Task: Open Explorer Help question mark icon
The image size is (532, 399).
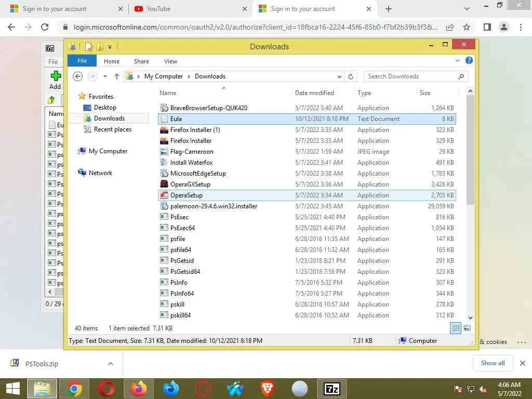Action: point(469,60)
